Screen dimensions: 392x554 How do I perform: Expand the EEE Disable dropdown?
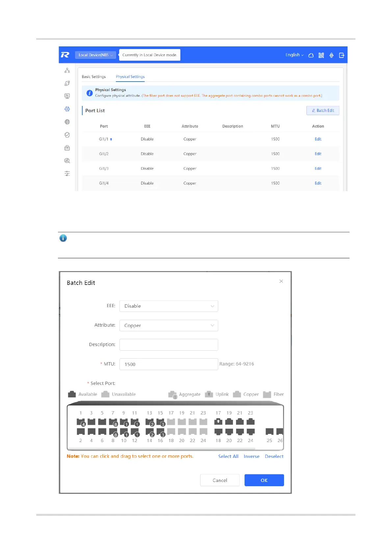pyautogui.click(x=169, y=306)
